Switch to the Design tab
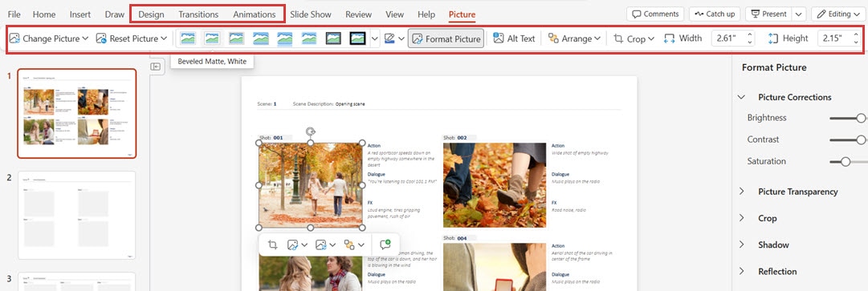868x291 pixels. 151,14
